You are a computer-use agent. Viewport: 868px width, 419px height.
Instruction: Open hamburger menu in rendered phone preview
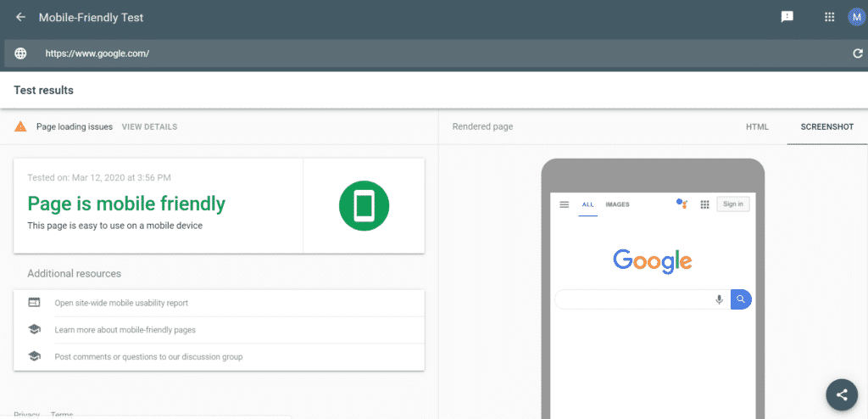pos(564,204)
